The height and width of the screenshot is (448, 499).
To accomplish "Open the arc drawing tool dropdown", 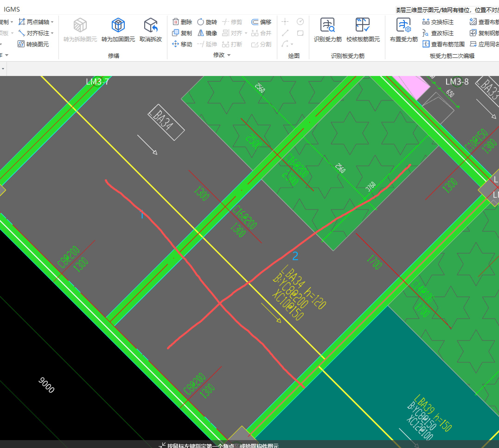I will pyautogui.click(x=292, y=44).
